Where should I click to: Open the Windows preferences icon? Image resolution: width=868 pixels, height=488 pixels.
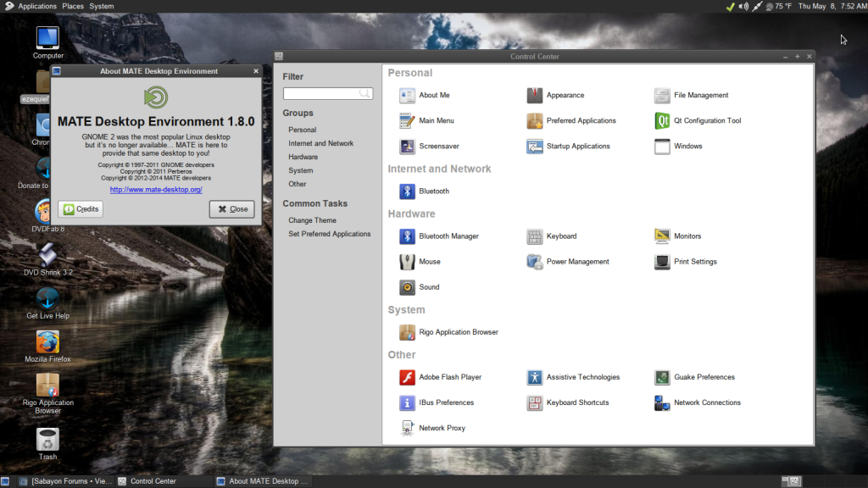(x=662, y=146)
